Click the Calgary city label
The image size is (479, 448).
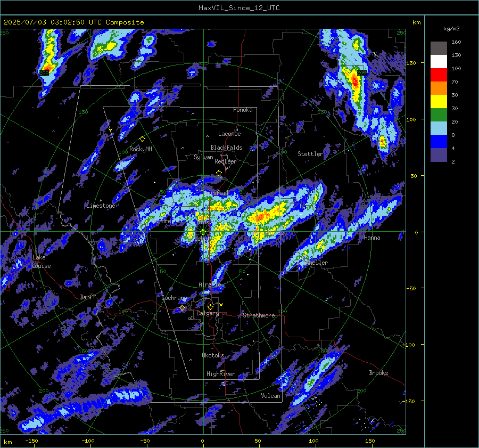(208, 313)
